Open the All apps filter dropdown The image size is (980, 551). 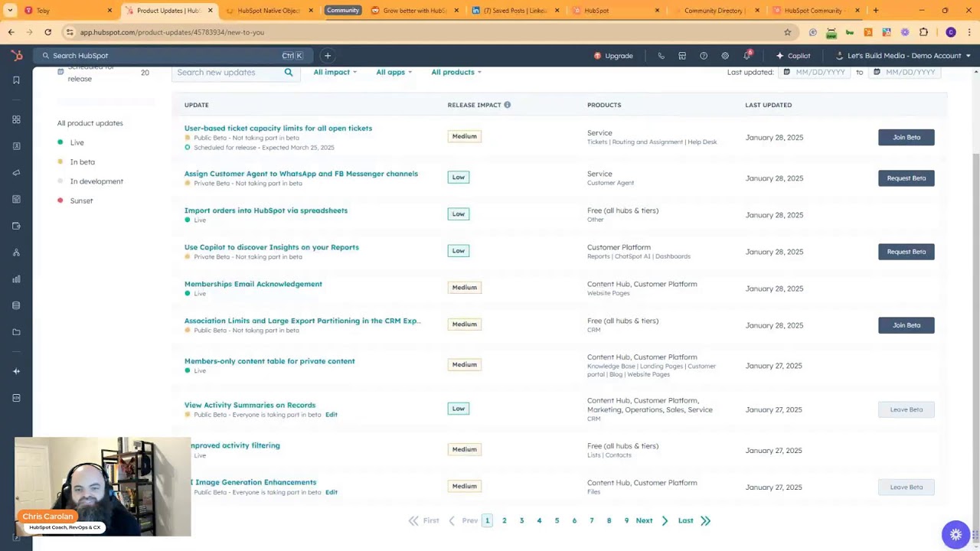394,72
